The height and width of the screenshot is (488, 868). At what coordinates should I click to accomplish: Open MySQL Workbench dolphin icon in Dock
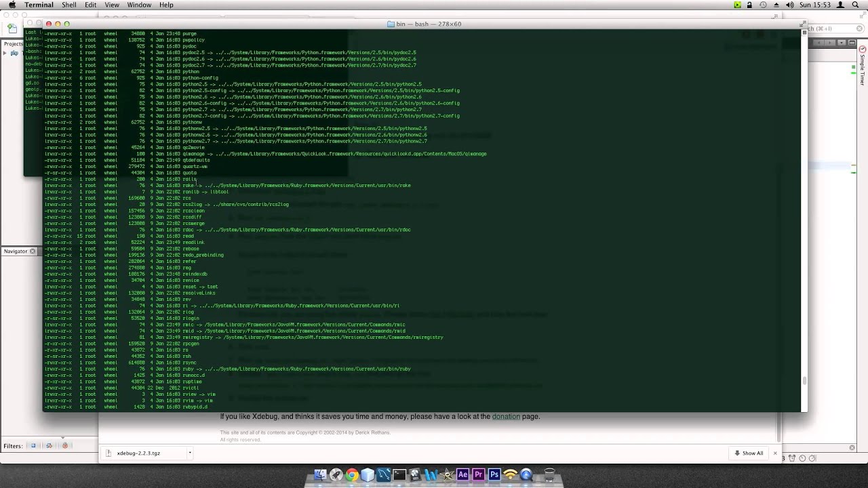[x=383, y=474]
